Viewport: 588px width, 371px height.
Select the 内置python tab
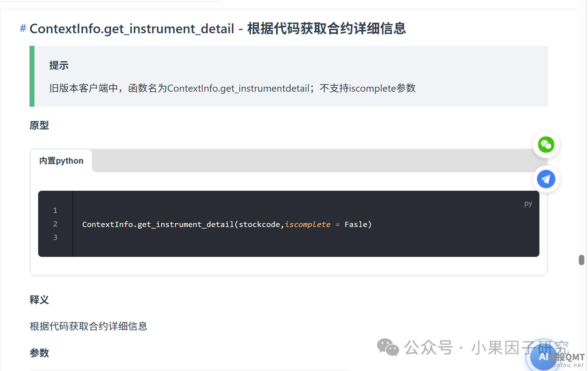(x=61, y=161)
